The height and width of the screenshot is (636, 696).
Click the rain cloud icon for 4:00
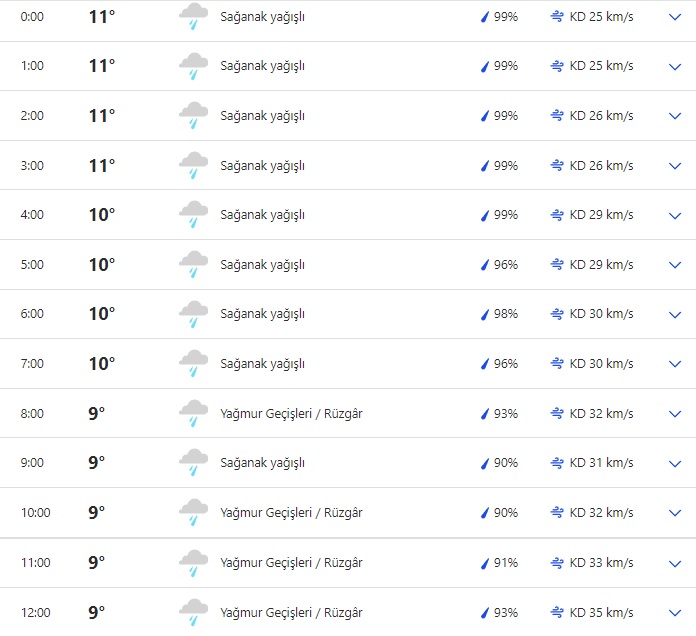click(193, 216)
